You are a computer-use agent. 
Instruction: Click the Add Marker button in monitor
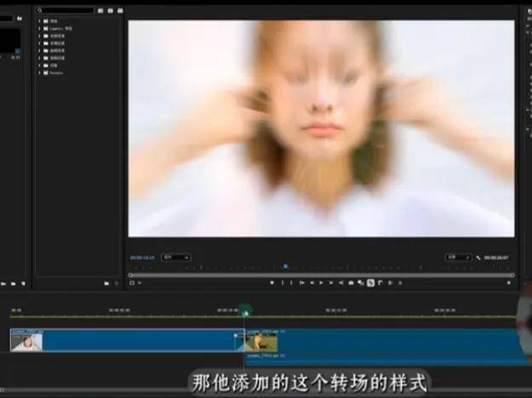click(272, 282)
